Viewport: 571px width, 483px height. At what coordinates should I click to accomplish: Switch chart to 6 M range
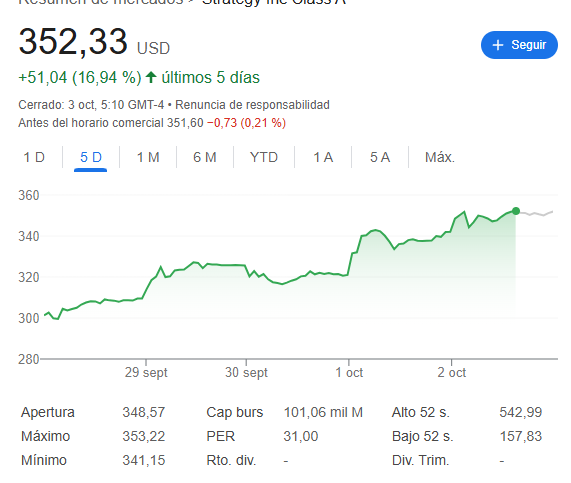tap(205, 157)
